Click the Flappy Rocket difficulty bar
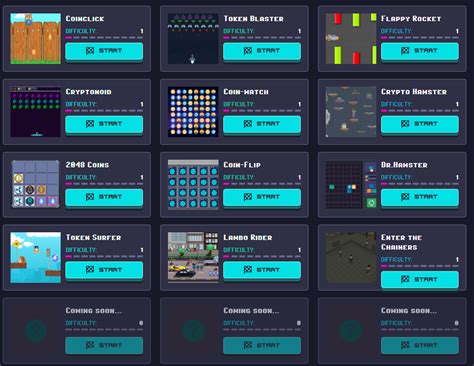Viewport: 474px width, 366px height. click(x=420, y=38)
